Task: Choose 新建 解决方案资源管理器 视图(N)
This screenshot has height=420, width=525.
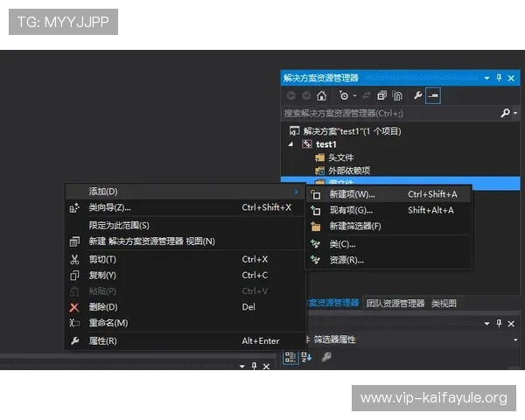Action: (x=185, y=241)
